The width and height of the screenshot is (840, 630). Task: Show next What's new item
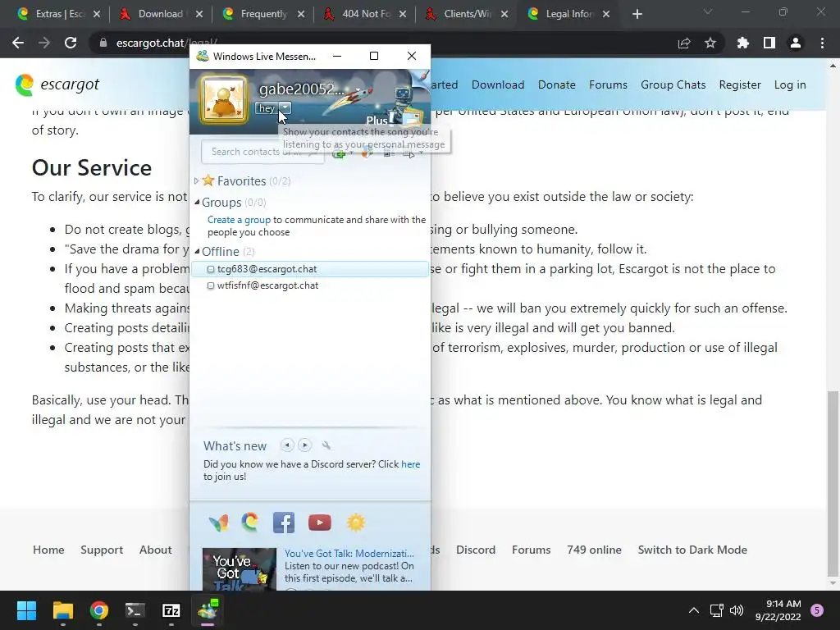(305, 445)
